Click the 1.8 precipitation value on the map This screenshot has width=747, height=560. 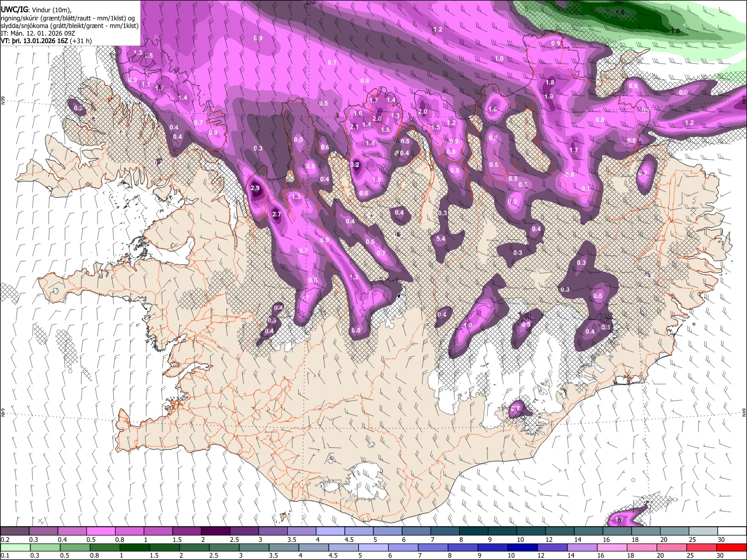pyautogui.click(x=550, y=83)
